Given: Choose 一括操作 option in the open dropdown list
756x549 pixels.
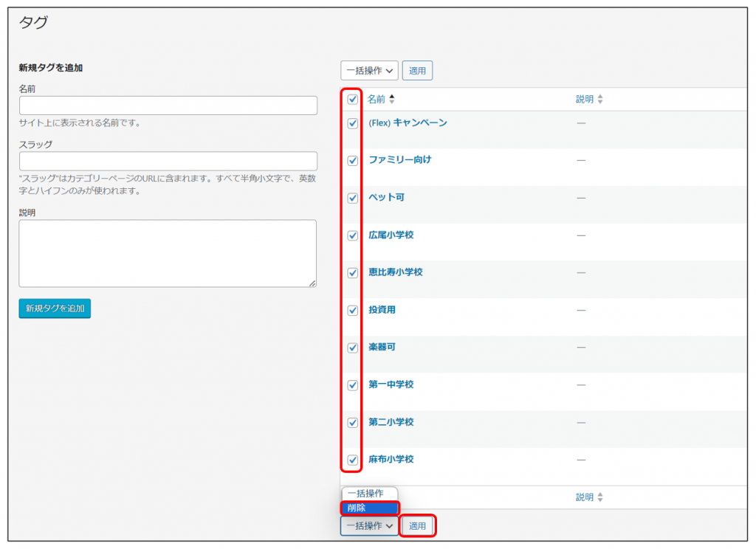Looking at the screenshot, I should [369, 494].
